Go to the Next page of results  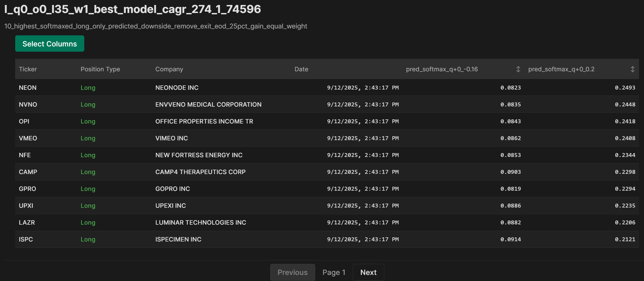pos(368,272)
